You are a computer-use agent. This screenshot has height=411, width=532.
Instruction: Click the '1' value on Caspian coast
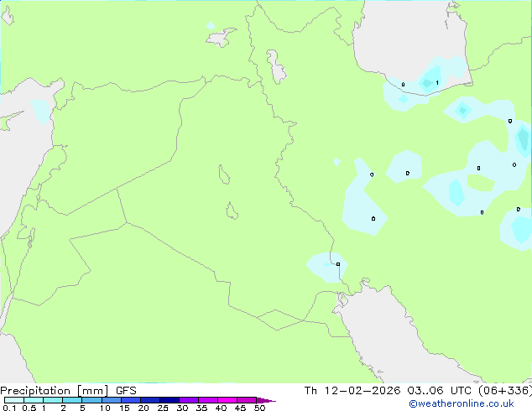click(x=437, y=83)
